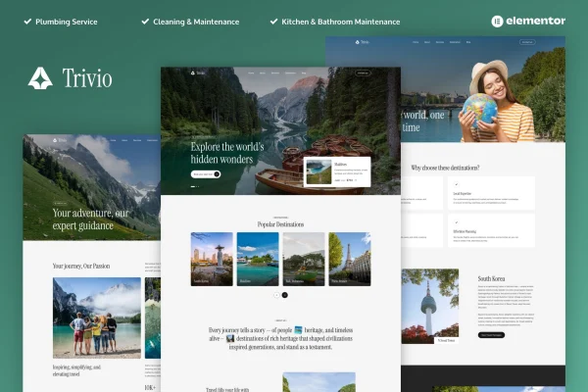This screenshot has height=392, width=588.
Task: Select the South Korea destination card
Action: [x=212, y=259]
